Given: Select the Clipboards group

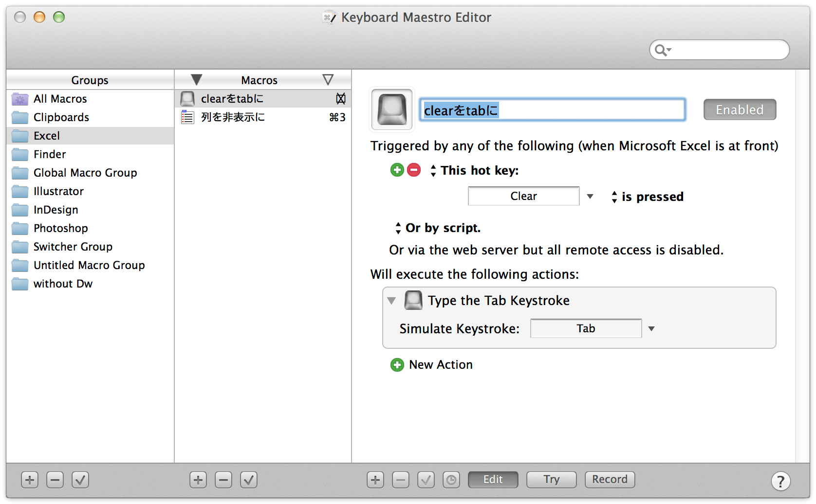Looking at the screenshot, I should [90, 117].
